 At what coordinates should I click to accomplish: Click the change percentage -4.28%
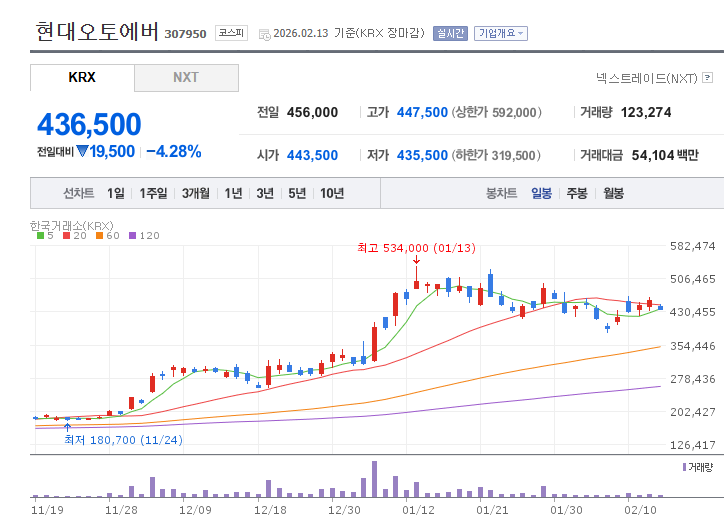(174, 151)
